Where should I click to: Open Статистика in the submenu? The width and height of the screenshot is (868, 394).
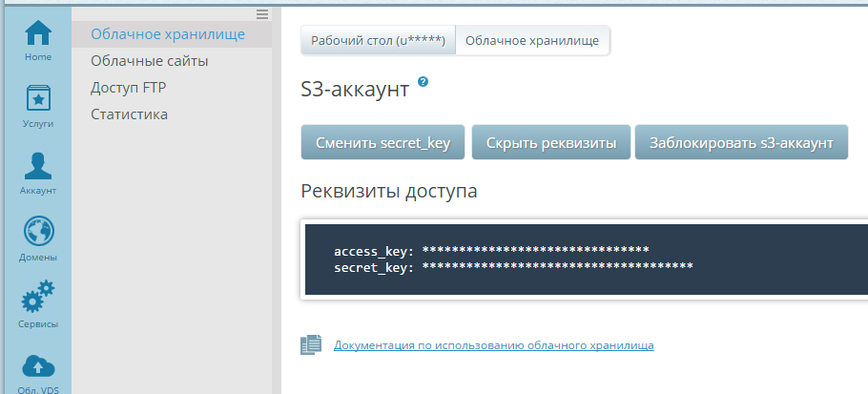130,114
